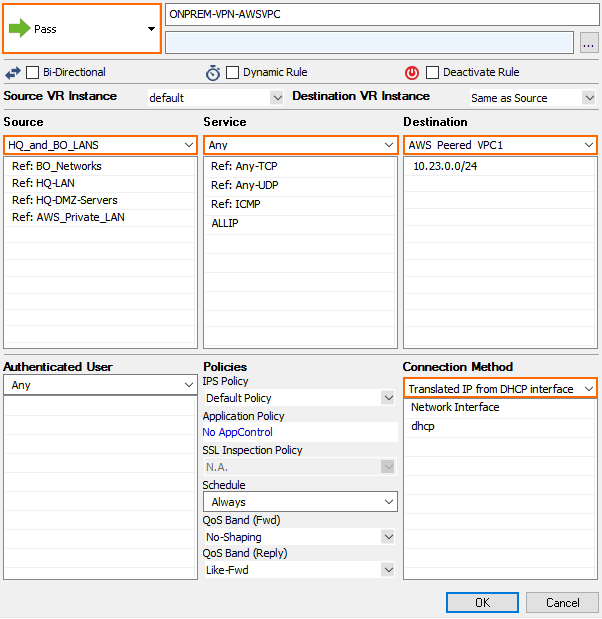The height and width of the screenshot is (619, 602).
Task: Click the No AppControl link
Action: point(237,432)
